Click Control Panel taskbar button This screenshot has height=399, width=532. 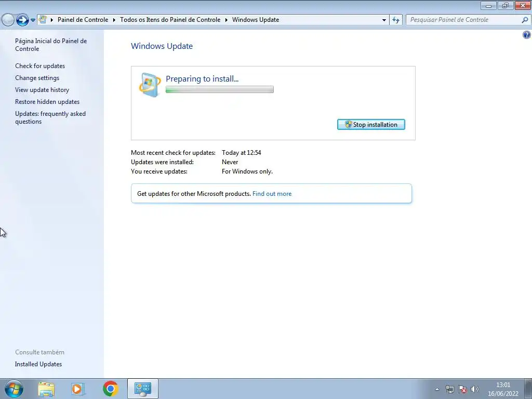[143, 389]
